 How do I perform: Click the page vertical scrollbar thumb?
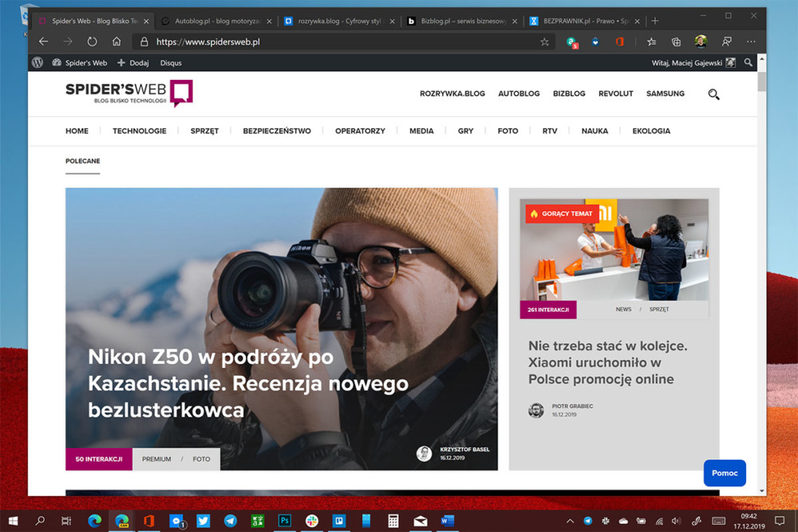[x=762, y=81]
